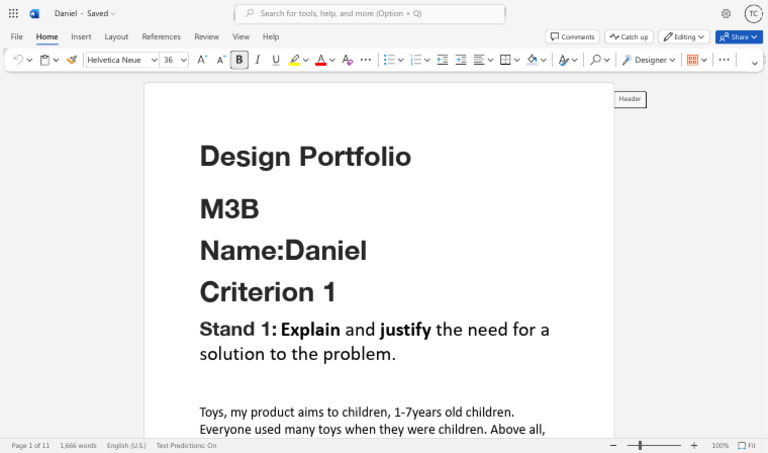Screen dimensions: 768x453
Task: Click the Daniel - Saved document title
Action: 84,14
